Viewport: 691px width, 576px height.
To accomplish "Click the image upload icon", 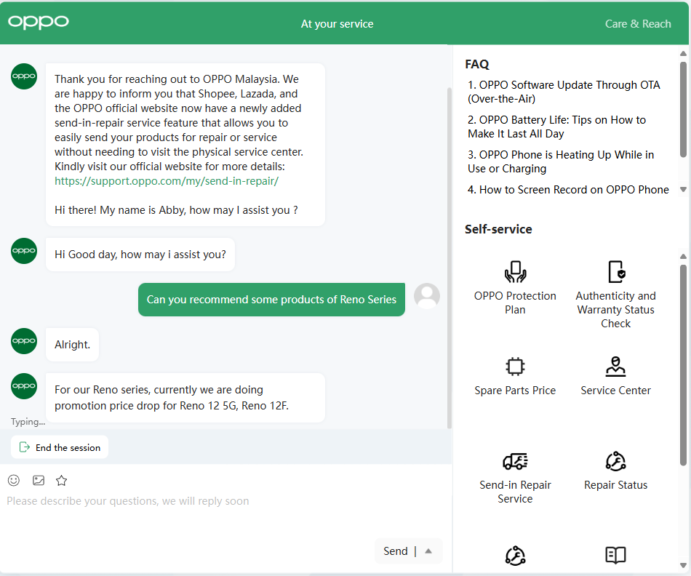I will coord(38,480).
